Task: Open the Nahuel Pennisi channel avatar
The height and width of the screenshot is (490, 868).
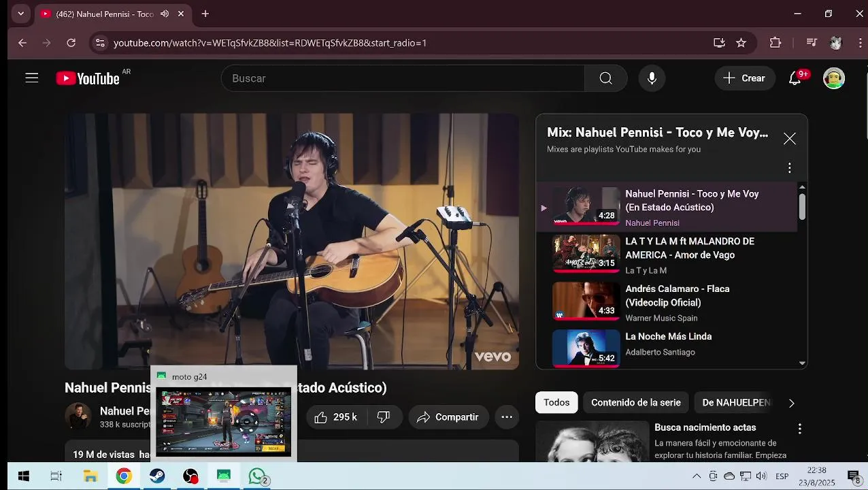Action: (x=78, y=416)
